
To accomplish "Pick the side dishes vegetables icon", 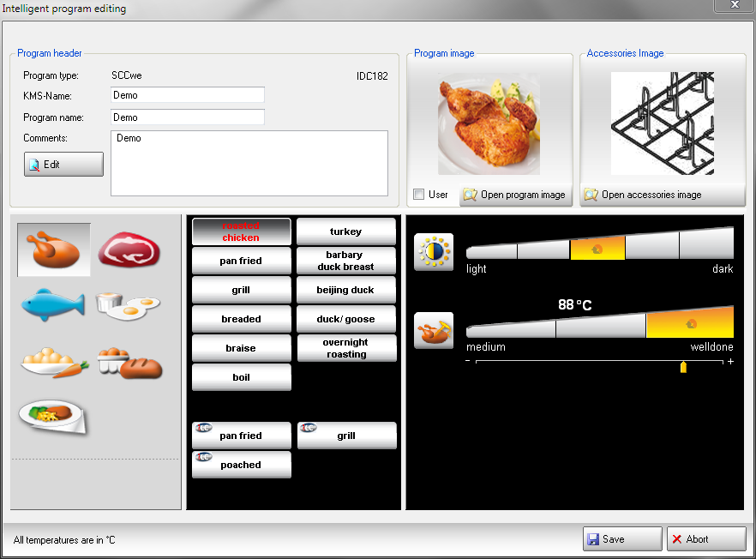I will point(54,362).
